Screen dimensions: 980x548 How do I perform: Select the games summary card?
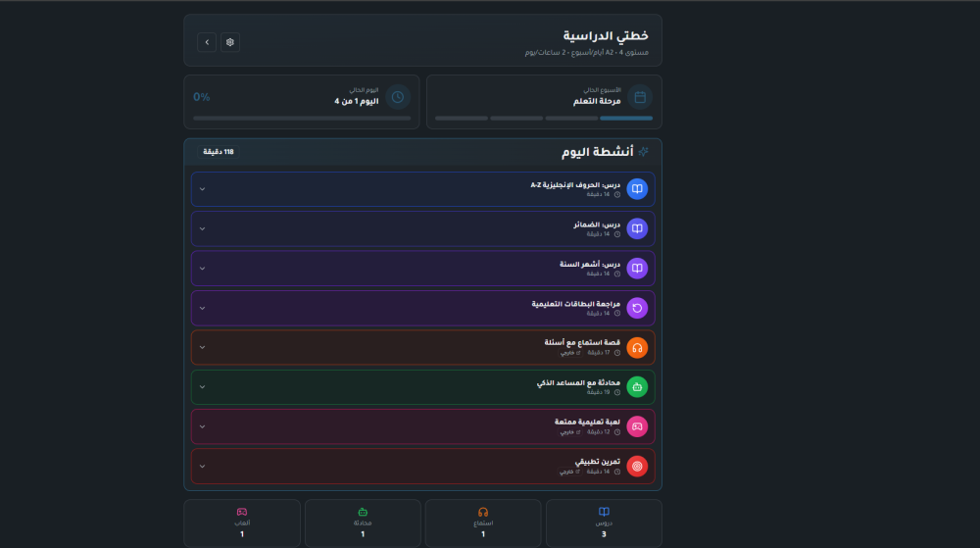point(242,523)
